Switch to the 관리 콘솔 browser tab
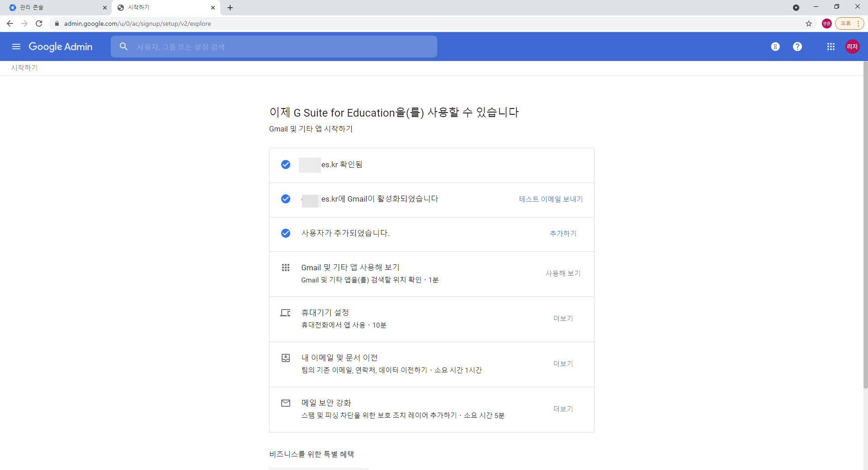The height and width of the screenshot is (470, 868). tap(55, 8)
